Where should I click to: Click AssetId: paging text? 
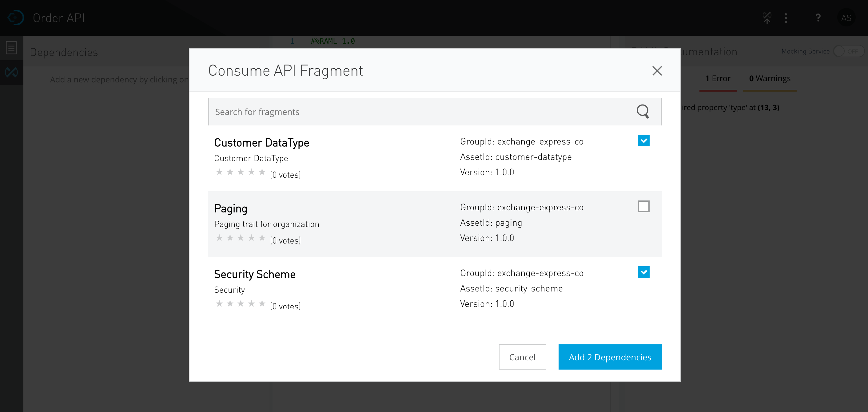(491, 223)
